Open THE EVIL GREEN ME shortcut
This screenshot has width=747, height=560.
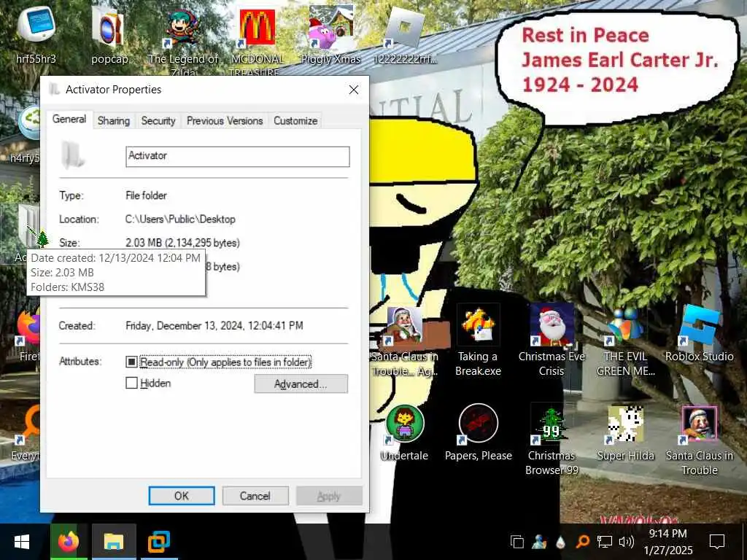625,341
